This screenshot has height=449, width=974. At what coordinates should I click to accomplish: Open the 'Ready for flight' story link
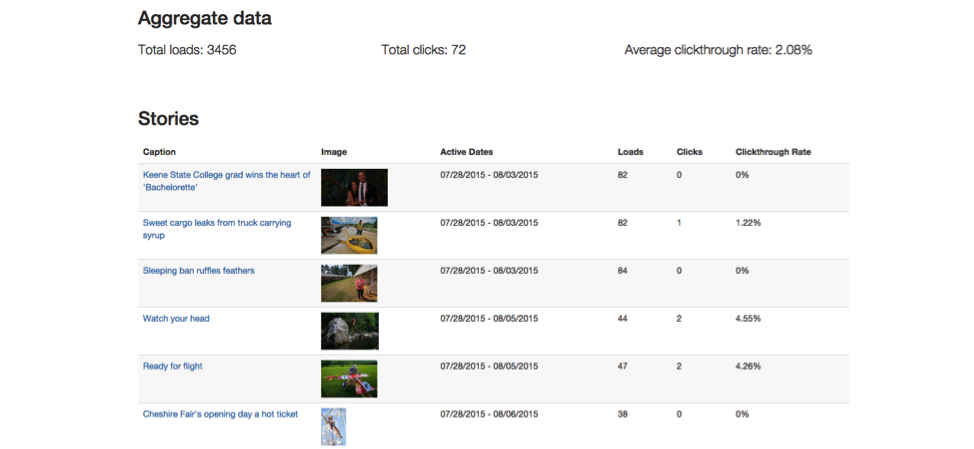pyautogui.click(x=173, y=366)
